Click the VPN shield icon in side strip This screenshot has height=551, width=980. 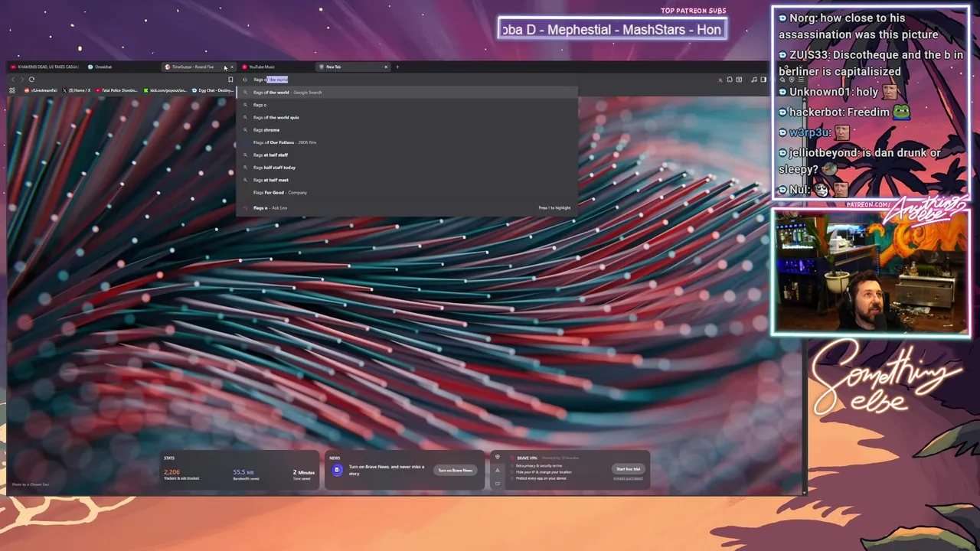pos(498,457)
